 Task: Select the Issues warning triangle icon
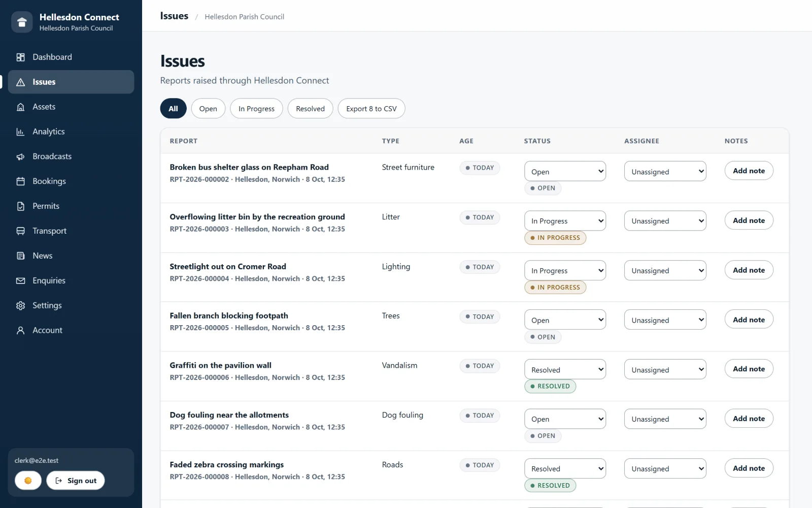[x=21, y=82]
